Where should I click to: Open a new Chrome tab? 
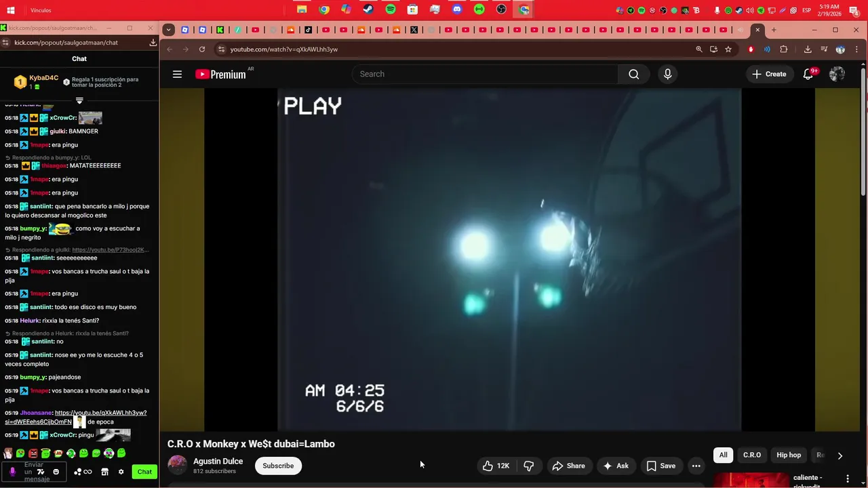point(774,30)
